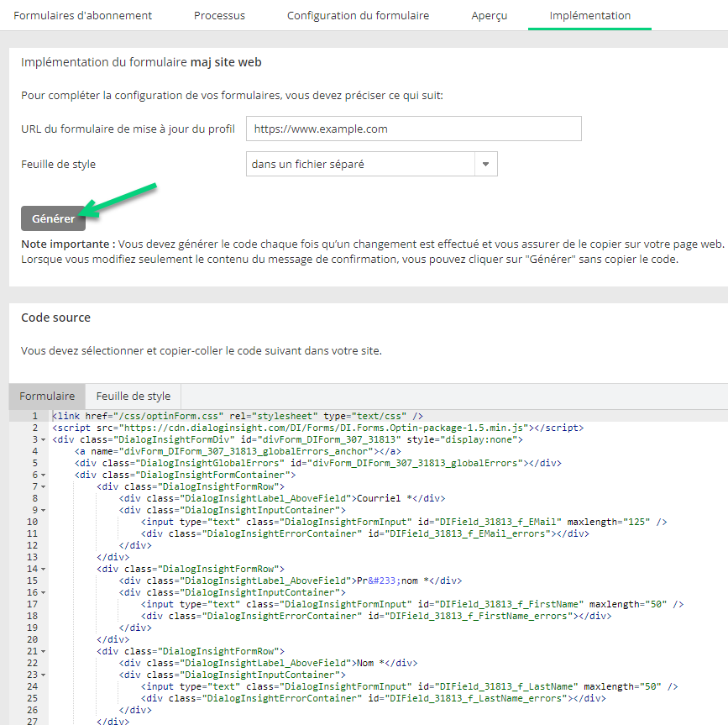Viewport: 728px width, 725px height.
Task: Click the script src code line
Action: pos(318,428)
